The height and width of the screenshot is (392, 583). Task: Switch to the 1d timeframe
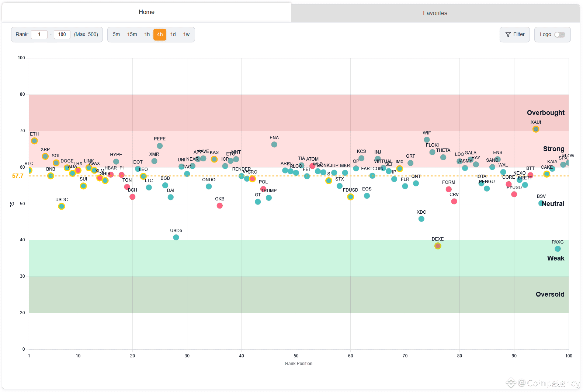[173, 35]
